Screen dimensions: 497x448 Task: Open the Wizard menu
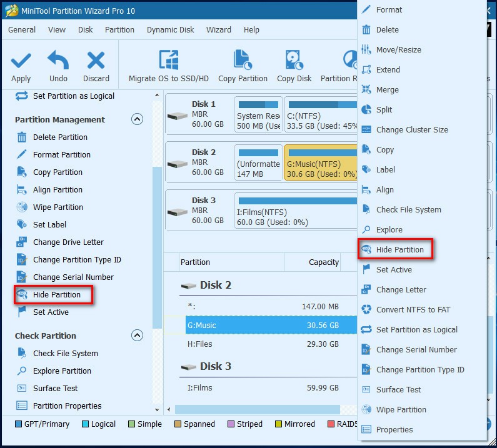coord(218,29)
